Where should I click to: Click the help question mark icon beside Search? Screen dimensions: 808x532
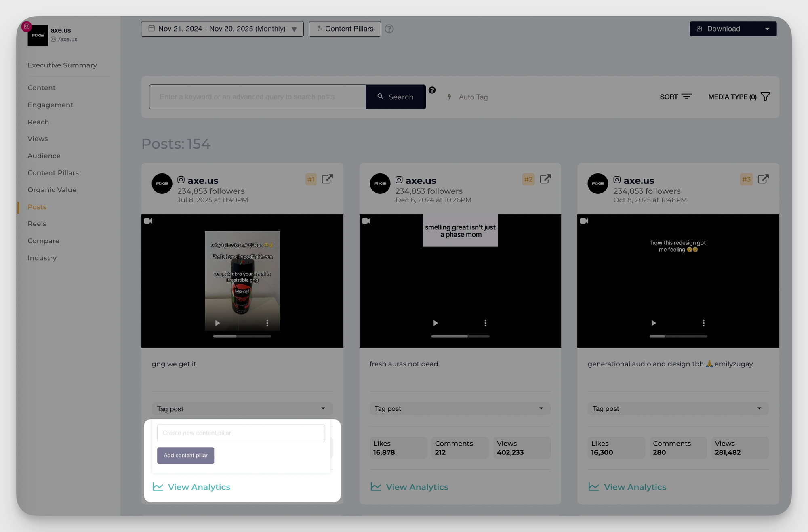(x=432, y=90)
